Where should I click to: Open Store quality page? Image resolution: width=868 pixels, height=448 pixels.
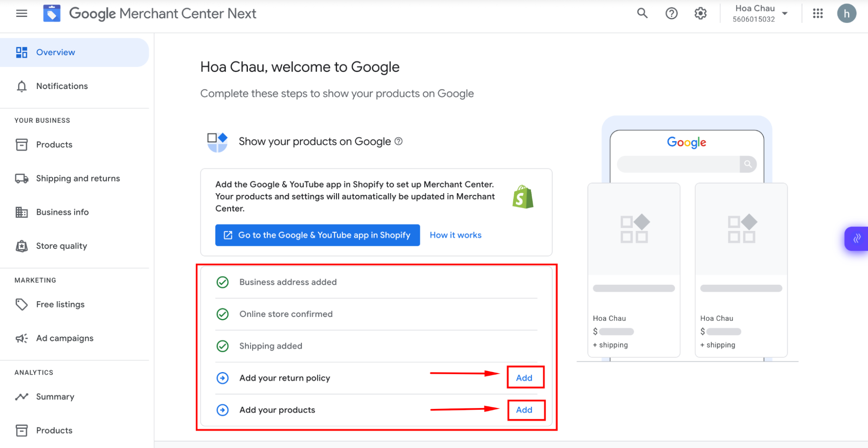click(74, 246)
